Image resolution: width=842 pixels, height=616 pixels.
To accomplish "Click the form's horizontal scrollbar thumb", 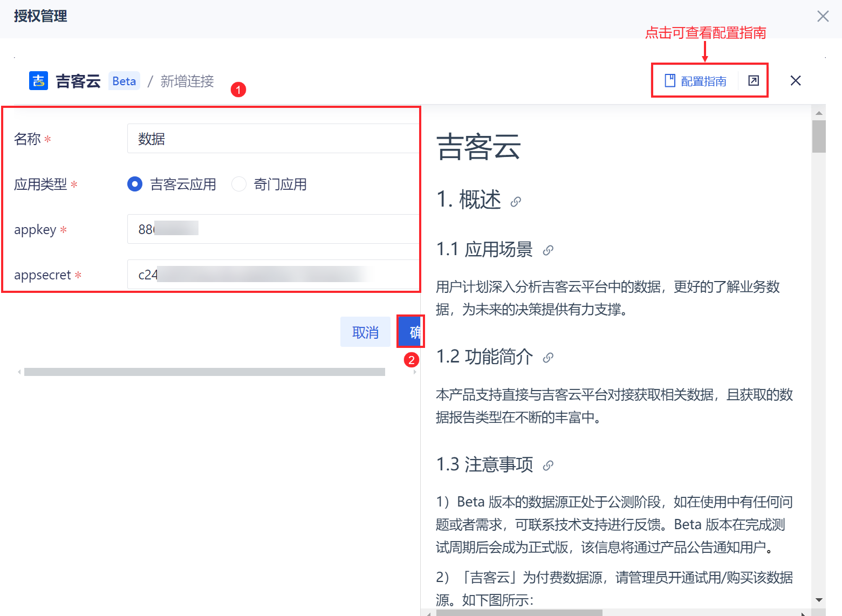I will tap(204, 372).
